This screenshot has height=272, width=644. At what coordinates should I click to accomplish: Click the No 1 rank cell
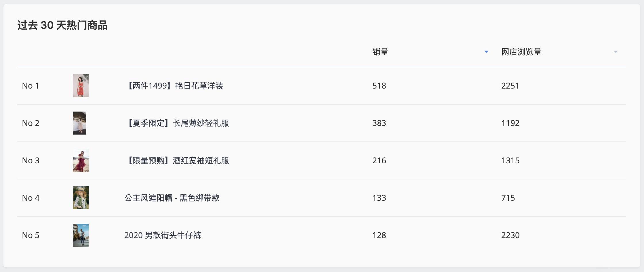(x=31, y=86)
